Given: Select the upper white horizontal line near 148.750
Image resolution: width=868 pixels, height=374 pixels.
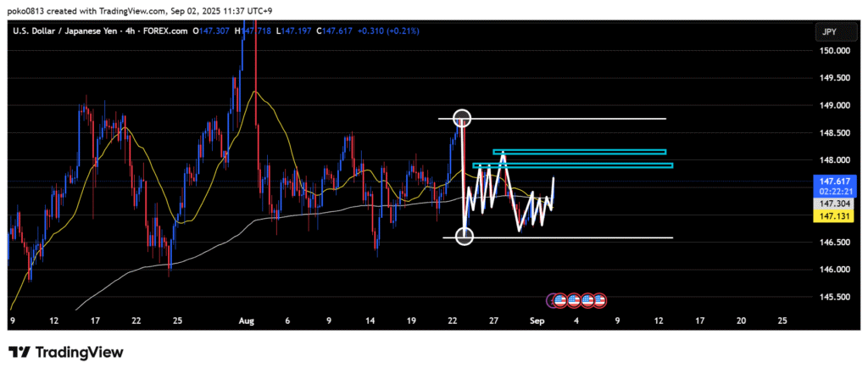Looking at the screenshot, I should point(593,119).
